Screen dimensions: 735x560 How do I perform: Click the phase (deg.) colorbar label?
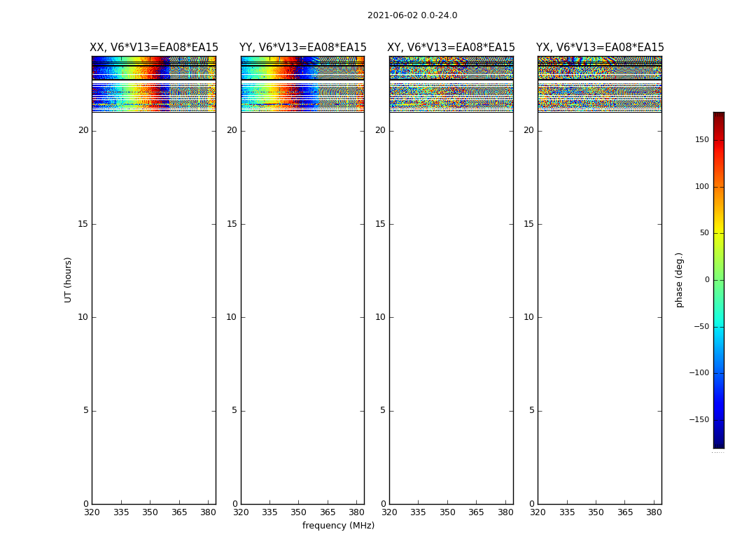679,280
